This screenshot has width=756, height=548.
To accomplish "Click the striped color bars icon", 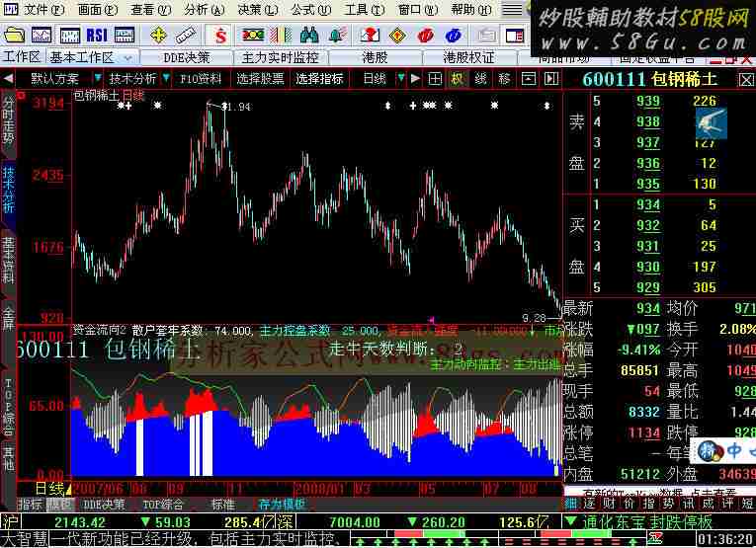I will click(x=281, y=36).
